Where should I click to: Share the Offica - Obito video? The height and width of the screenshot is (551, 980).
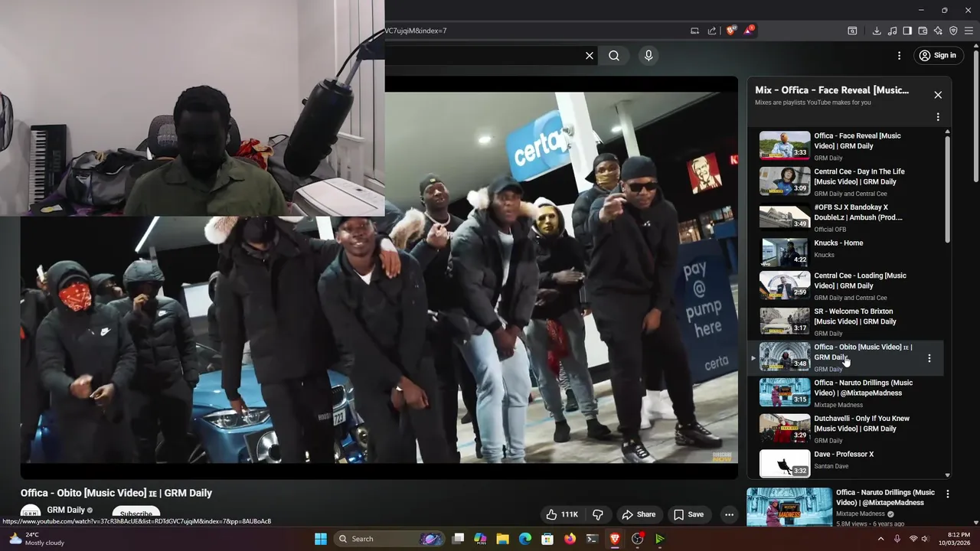(639, 514)
